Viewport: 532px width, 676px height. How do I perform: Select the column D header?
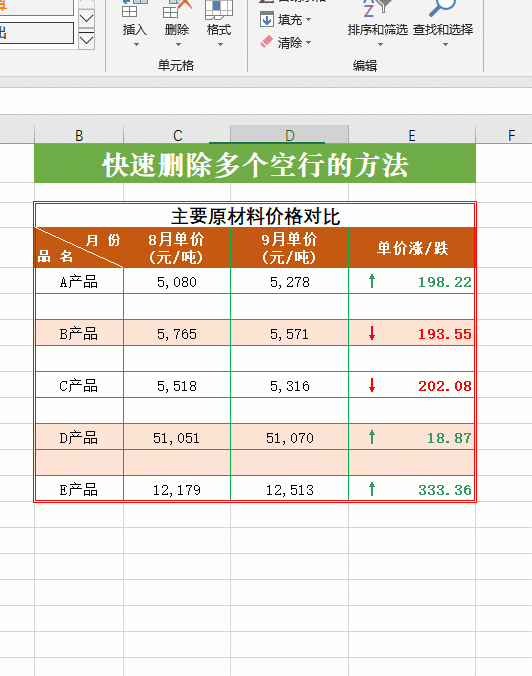coord(289,135)
